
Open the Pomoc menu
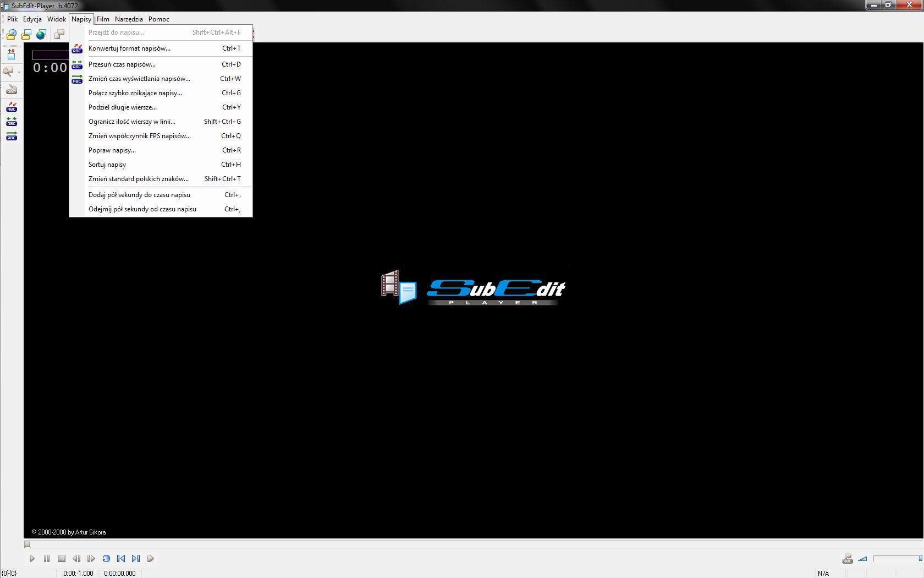159,19
